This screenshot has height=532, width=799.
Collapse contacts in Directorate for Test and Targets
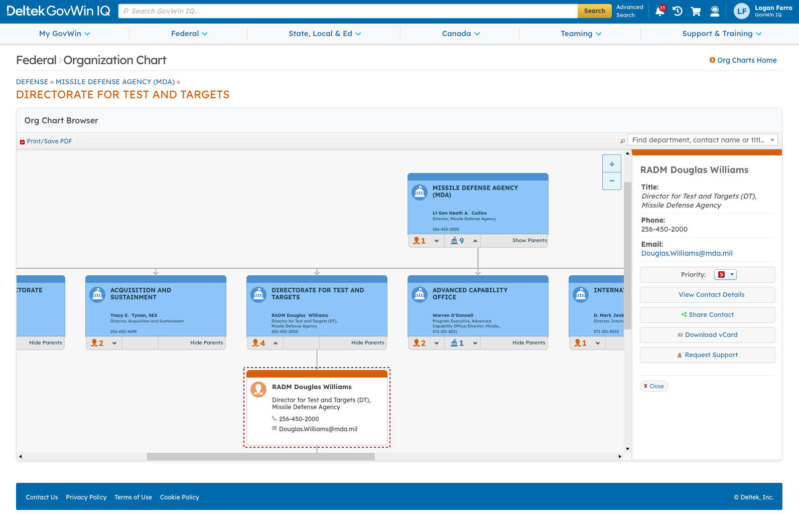point(276,343)
